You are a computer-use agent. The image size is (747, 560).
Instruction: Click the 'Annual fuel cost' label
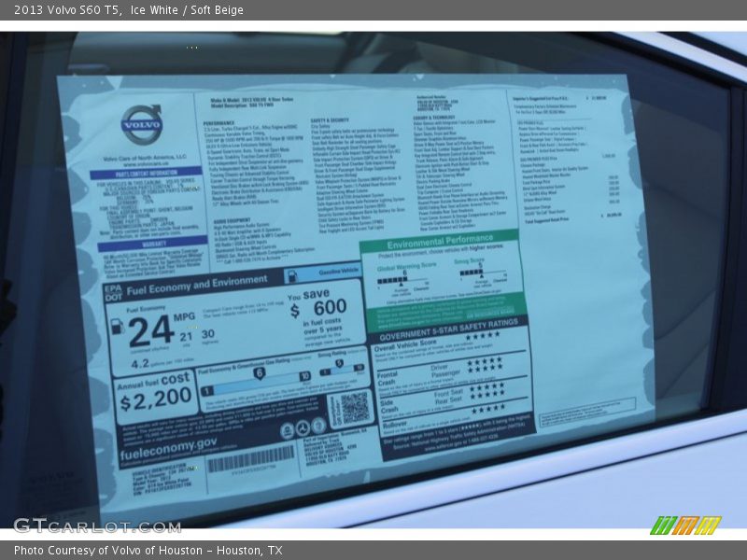153,381
